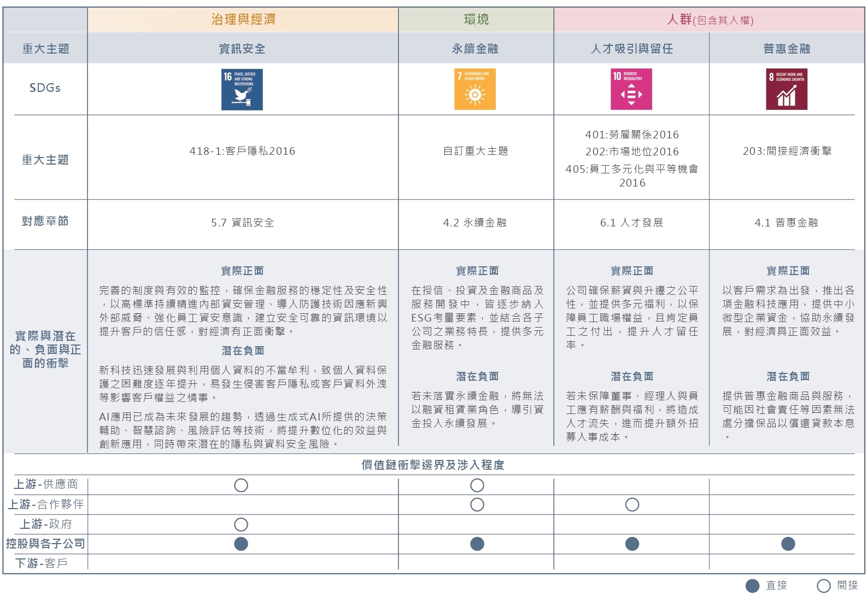Select the SDG 8 Decent Work icon
This screenshot has height=595, width=868.
[787, 90]
